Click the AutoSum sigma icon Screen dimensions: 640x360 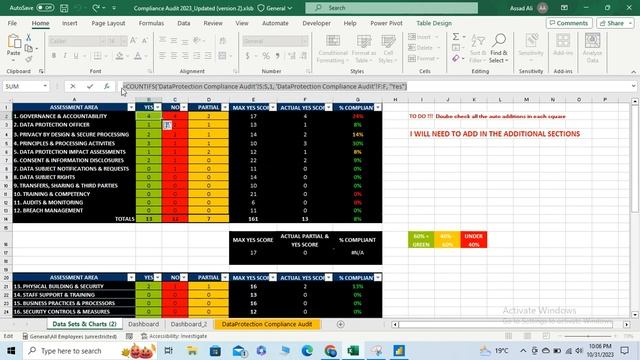456,37
